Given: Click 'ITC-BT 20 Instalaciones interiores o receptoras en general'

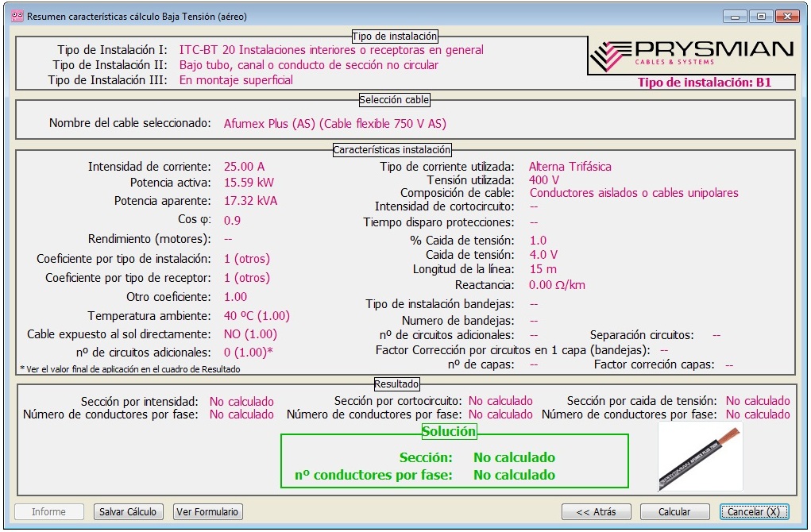Looking at the screenshot, I should click(331, 50).
